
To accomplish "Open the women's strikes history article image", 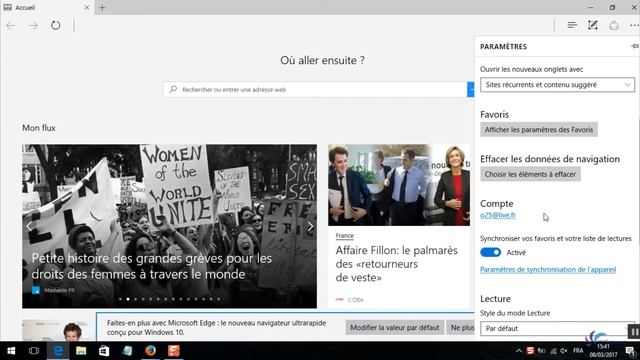I will coord(169,226).
